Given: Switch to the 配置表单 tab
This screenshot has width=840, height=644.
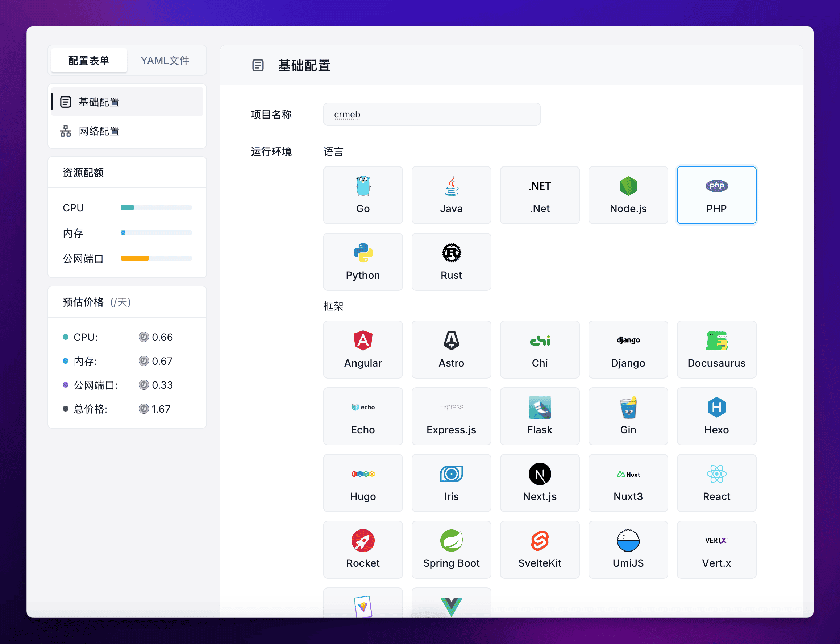Looking at the screenshot, I should (x=89, y=60).
